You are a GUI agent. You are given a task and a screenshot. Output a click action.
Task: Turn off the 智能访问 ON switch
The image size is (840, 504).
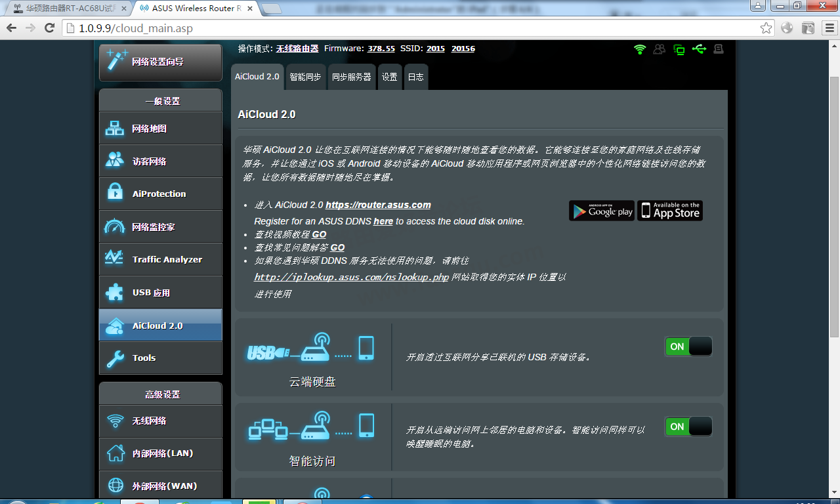click(x=688, y=427)
